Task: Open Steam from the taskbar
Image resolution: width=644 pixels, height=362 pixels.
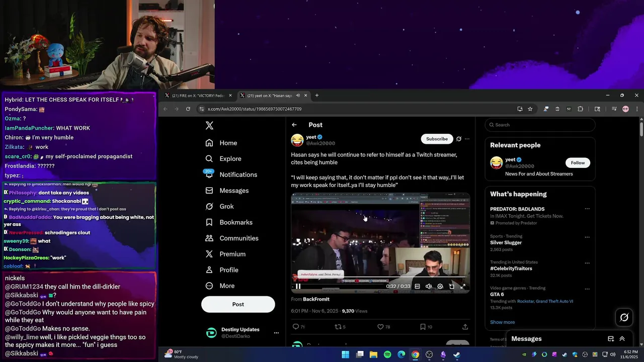Action: coord(457,354)
